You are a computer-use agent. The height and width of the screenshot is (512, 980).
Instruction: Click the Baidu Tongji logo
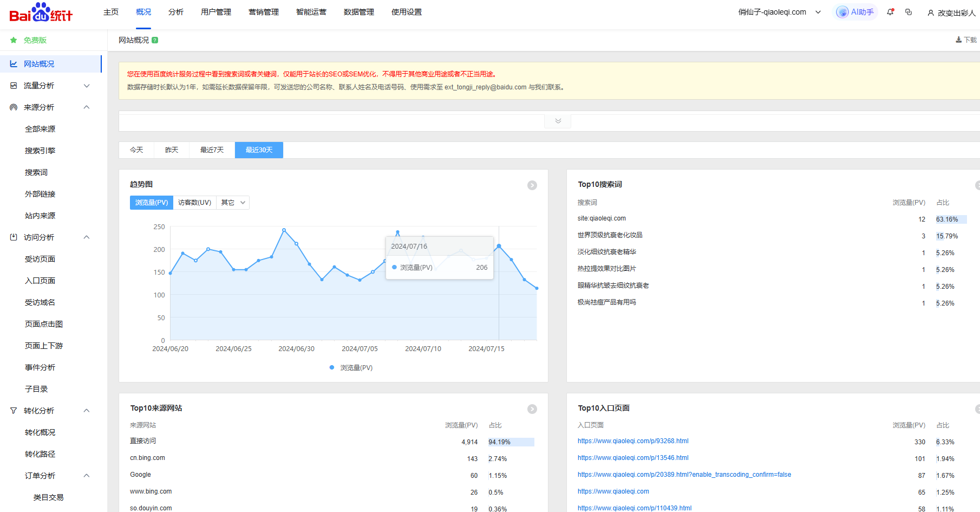point(41,12)
